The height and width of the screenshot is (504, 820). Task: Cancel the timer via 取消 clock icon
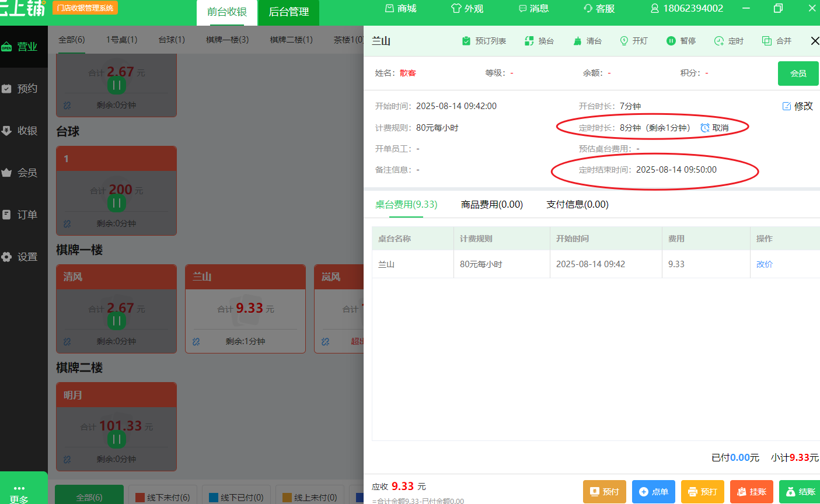click(x=706, y=127)
